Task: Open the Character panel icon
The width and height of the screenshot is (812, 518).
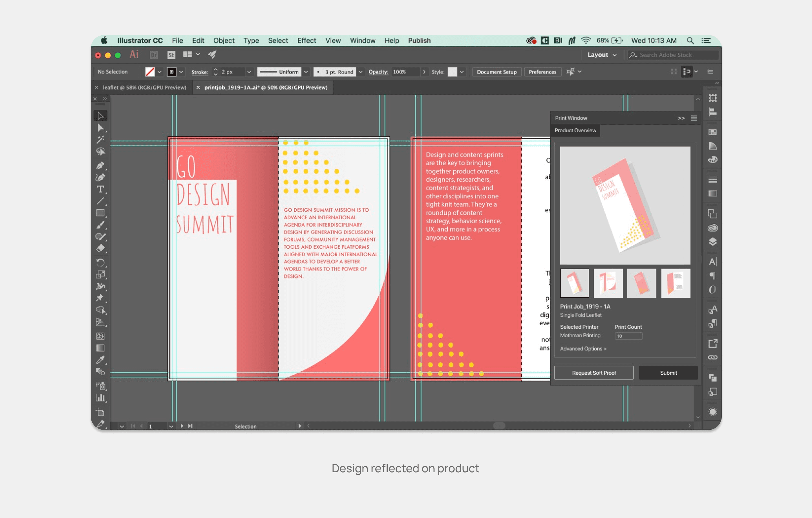Action: point(712,262)
